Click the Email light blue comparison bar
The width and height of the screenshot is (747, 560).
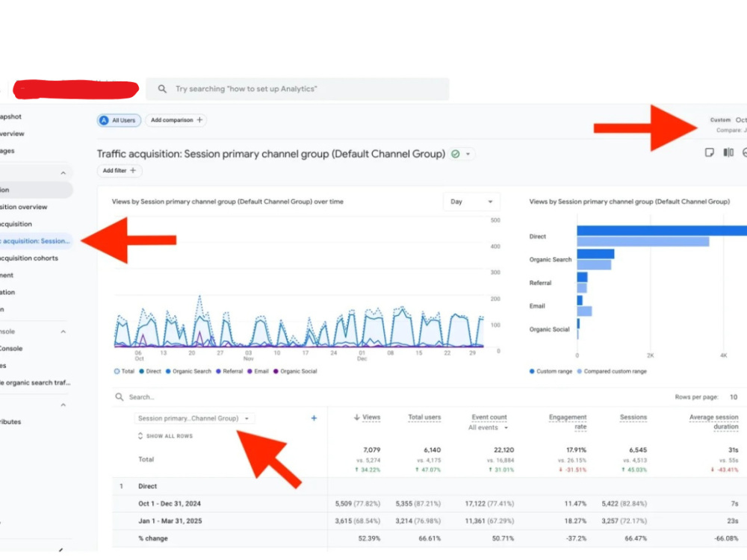pyautogui.click(x=585, y=311)
